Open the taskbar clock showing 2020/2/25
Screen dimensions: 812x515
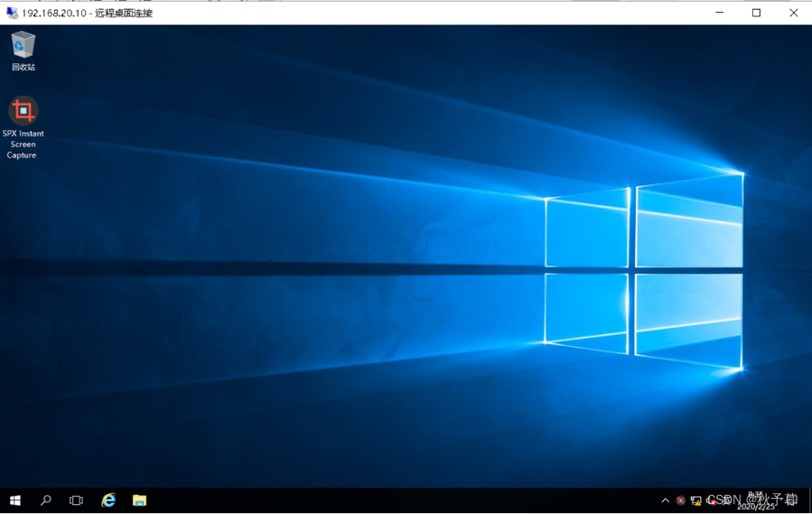tap(756, 501)
